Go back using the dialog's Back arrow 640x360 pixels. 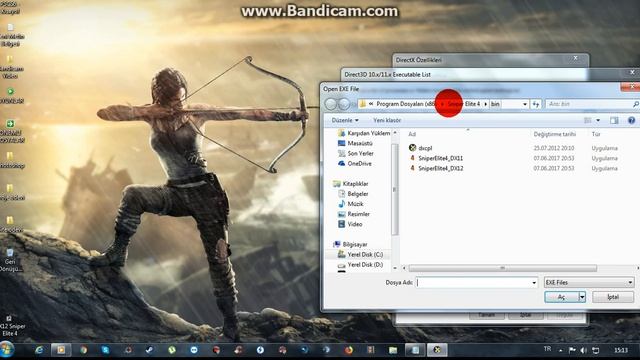[x=331, y=104]
